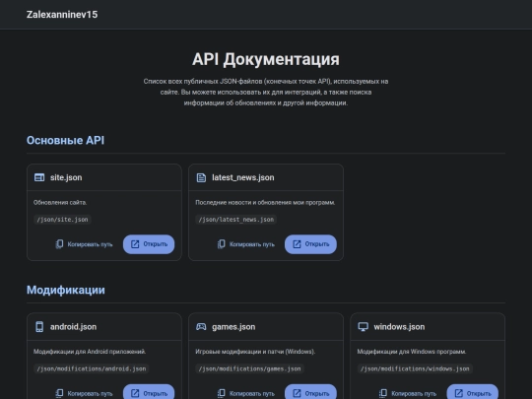
Task: Click the windows.json card title
Action: (x=399, y=327)
